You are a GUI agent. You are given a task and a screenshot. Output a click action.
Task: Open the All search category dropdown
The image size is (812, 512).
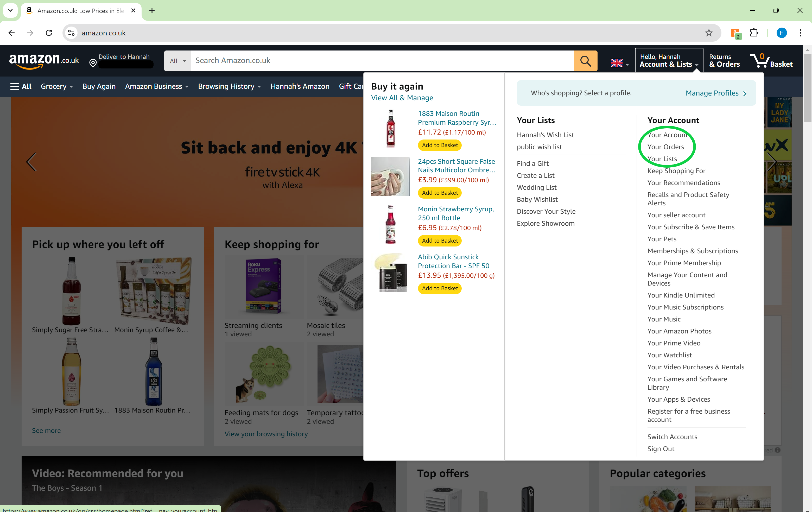[x=178, y=61]
